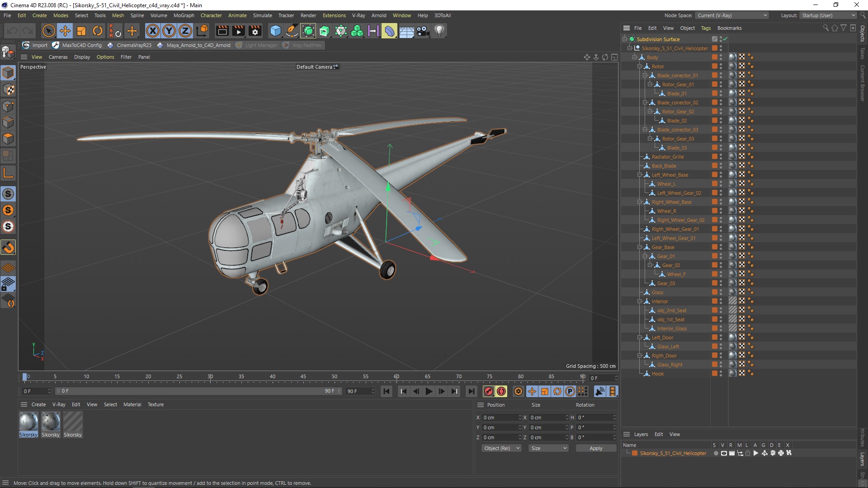Toggle solo dot on Sikorsky layer
Screen dimensions: 868x488
click(716, 453)
